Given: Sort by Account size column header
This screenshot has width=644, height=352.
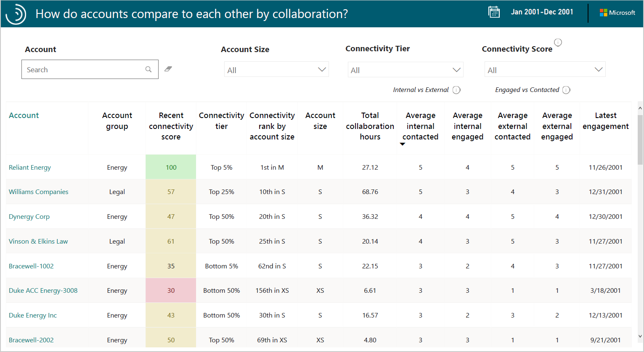Looking at the screenshot, I should click(x=320, y=121).
